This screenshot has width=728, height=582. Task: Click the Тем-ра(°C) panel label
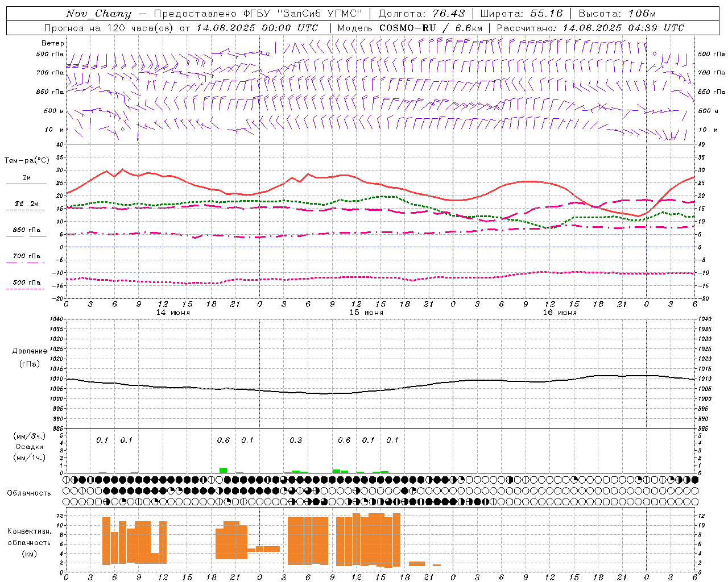pyautogui.click(x=27, y=161)
